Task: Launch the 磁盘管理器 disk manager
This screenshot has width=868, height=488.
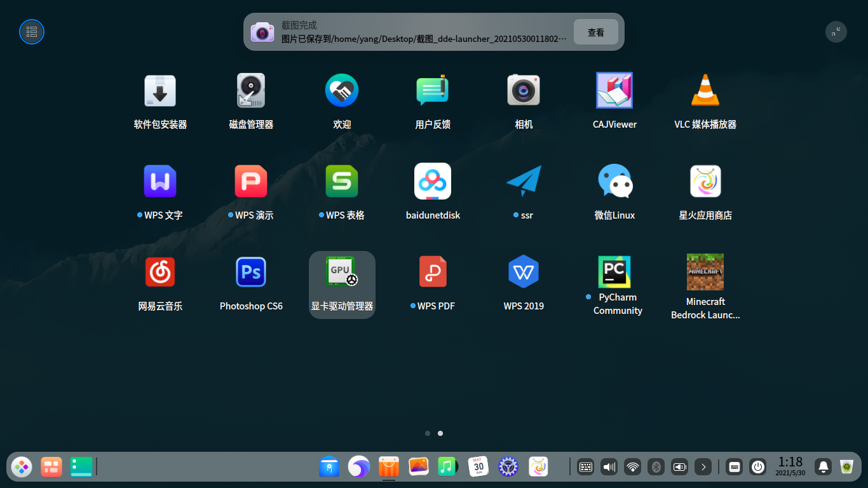Action: (251, 90)
